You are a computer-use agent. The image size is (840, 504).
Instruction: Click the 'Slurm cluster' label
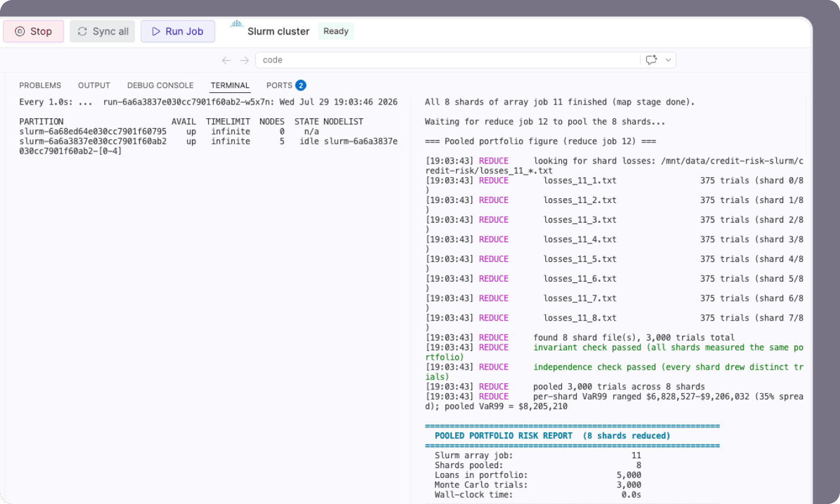click(278, 32)
